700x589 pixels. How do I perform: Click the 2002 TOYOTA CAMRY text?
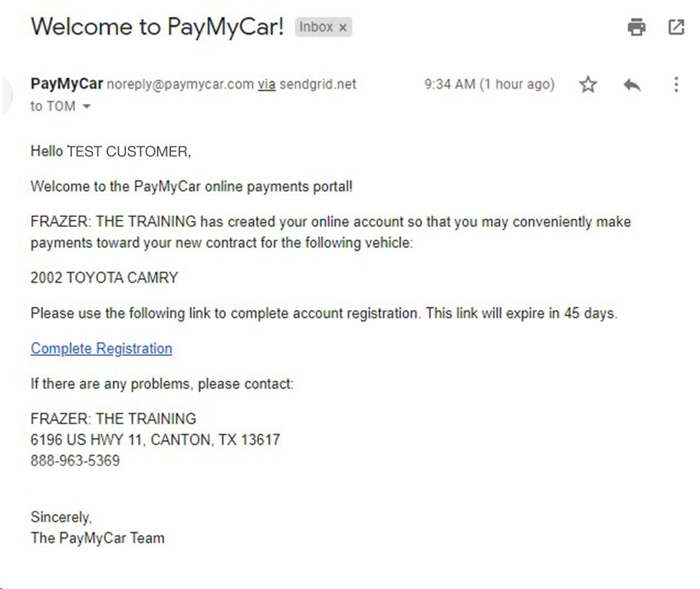click(x=104, y=278)
